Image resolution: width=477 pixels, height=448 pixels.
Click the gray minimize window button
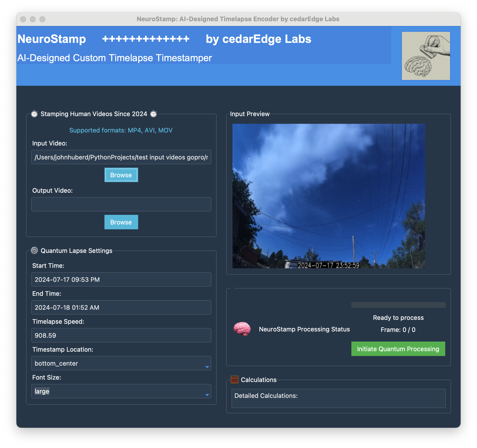pyautogui.click(x=33, y=19)
